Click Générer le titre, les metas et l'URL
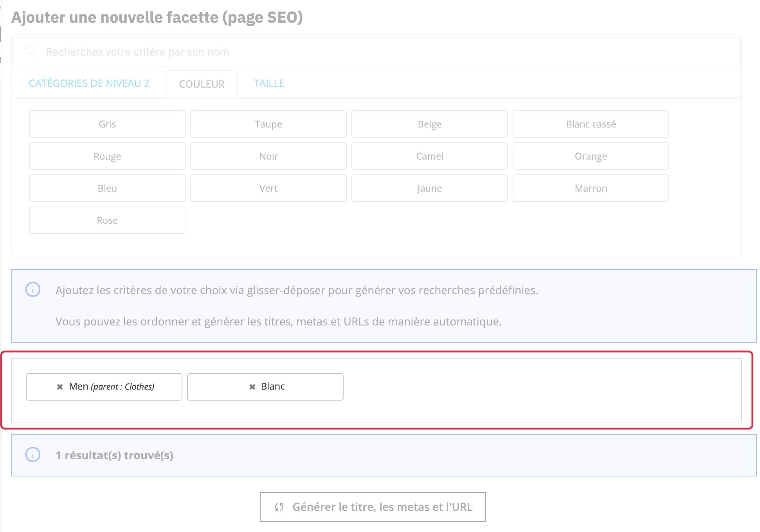This screenshot has height=532, width=760. (x=373, y=507)
